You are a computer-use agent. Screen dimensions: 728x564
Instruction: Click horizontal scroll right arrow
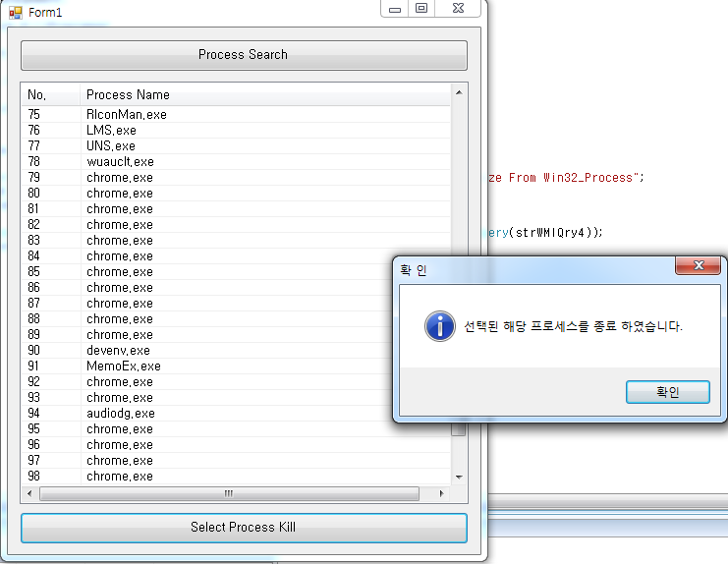click(x=441, y=493)
